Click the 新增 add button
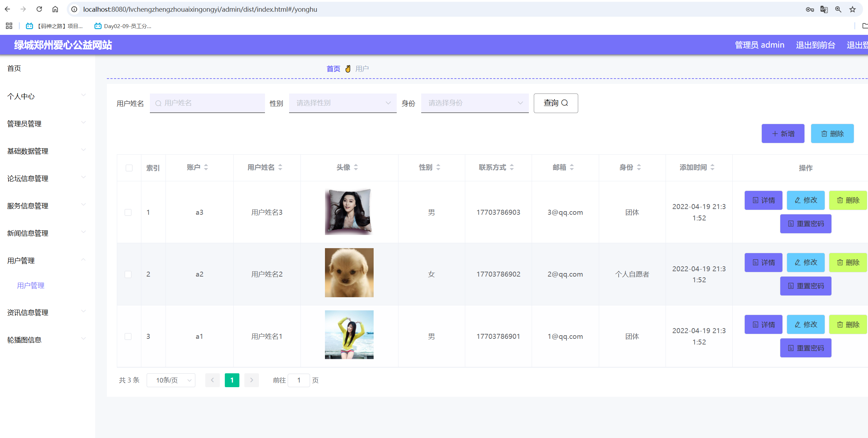This screenshot has width=868, height=438. [x=783, y=134]
